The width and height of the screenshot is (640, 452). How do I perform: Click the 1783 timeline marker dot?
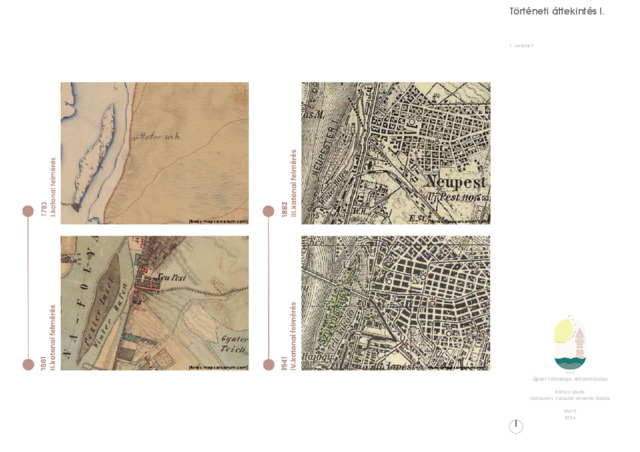28,211
